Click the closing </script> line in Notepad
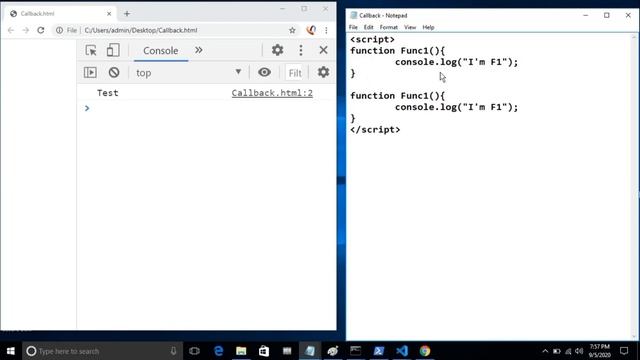The height and width of the screenshot is (360, 640). point(375,130)
